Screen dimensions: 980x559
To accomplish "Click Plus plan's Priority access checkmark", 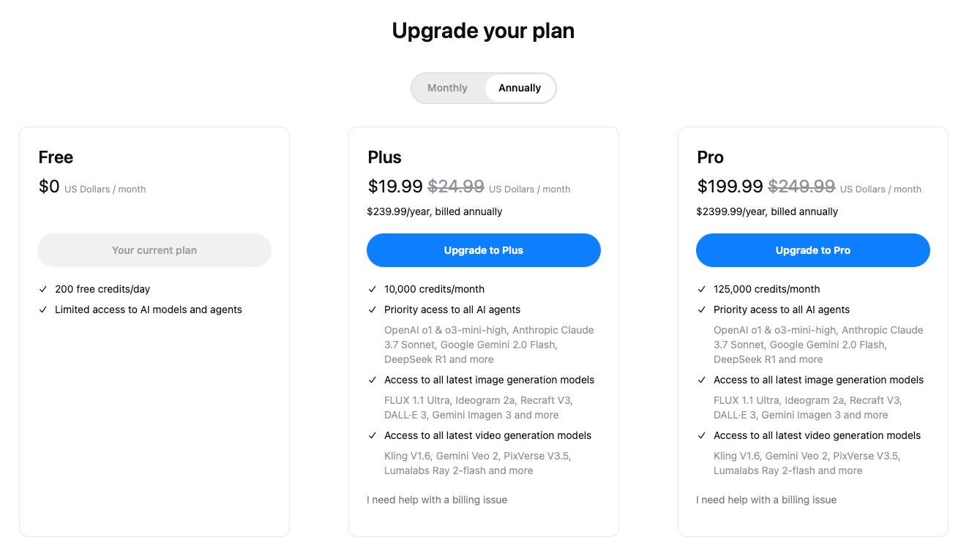I will 373,309.
